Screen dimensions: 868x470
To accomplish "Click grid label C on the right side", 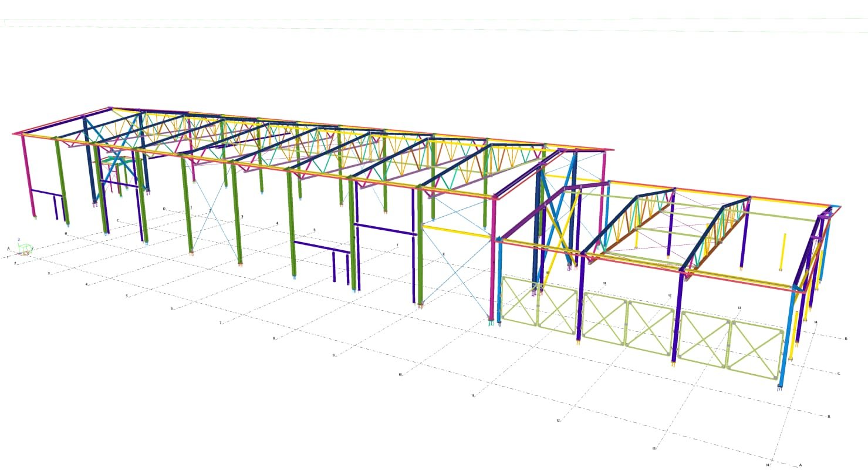I will coord(839,373).
